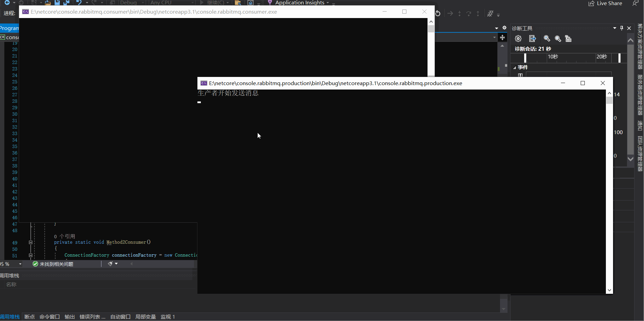Switch to the 输出 tab
The width and height of the screenshot is (644, 321).
coord(70,317)
